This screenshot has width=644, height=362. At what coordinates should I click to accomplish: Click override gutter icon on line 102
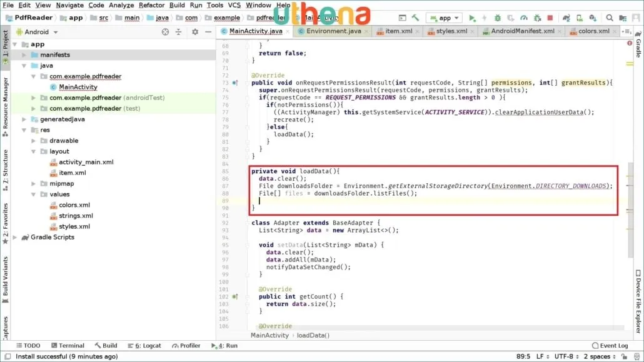pos(235,297)
